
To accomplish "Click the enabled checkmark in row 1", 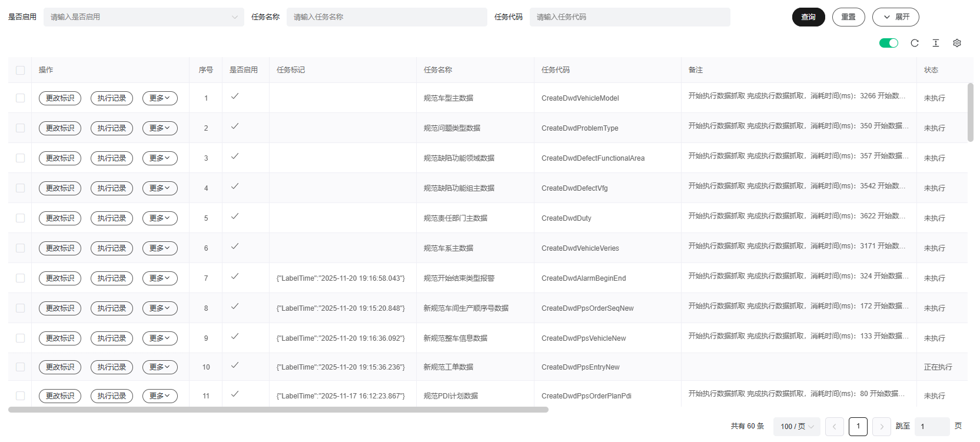I will pos(234,97).
